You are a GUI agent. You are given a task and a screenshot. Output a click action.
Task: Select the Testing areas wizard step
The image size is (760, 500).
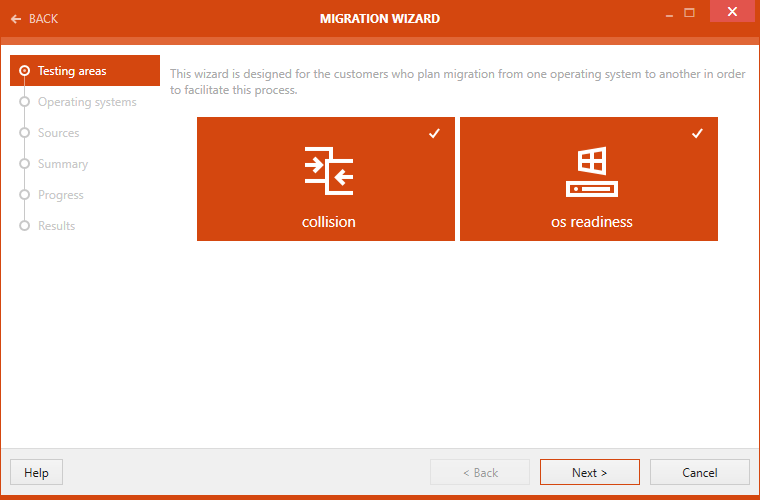pyautogui.click(x=72, y=71)
